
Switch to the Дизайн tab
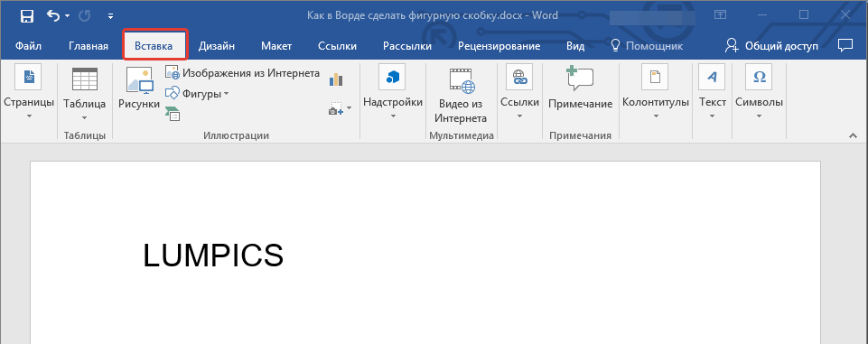tap(217, 46)
